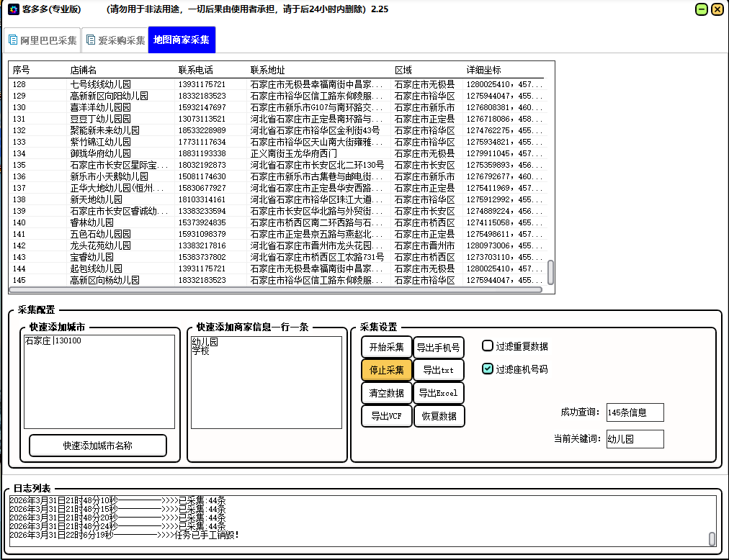Screen dimensions: 729x560
Task: Click the data table vertical scrollbar
Action: click(551, 271)
